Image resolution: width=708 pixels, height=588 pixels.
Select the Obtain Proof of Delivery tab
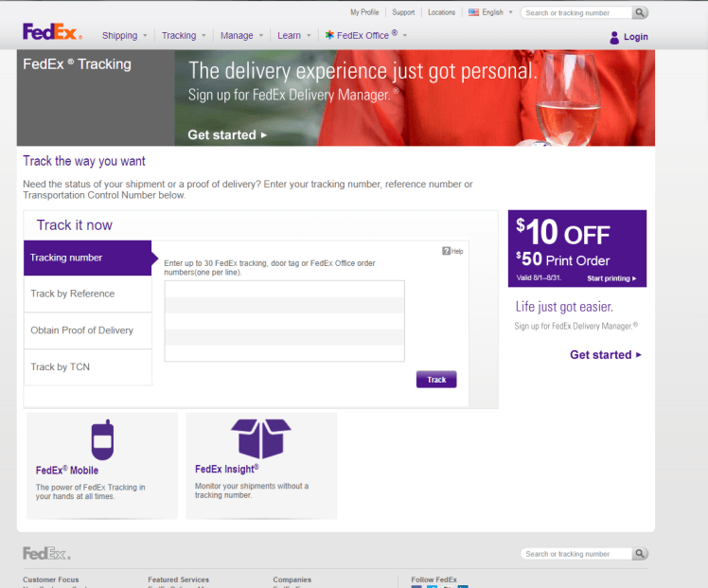point(87,330)
